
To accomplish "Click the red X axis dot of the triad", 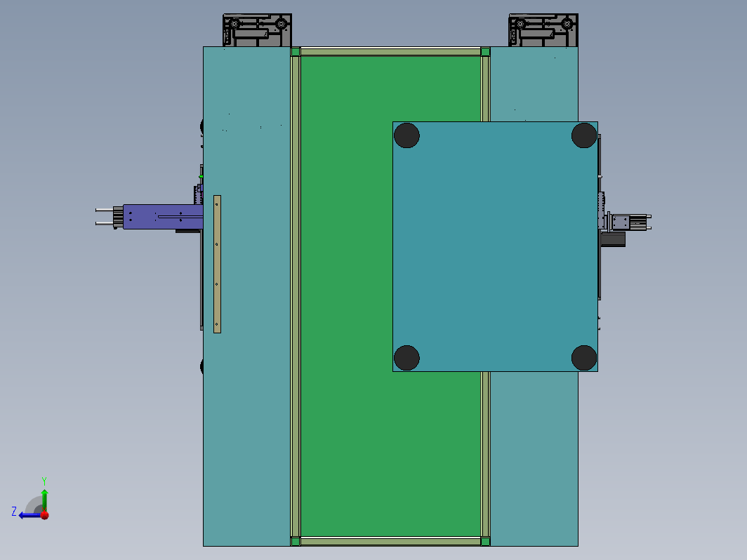I will coord(45,515).
